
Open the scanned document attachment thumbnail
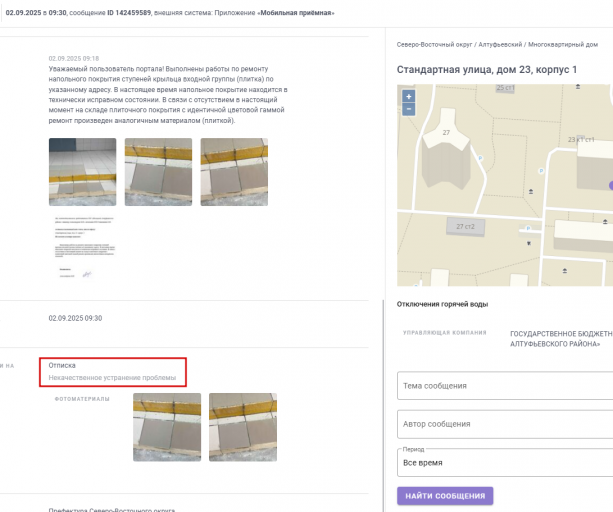coord(84,247)
